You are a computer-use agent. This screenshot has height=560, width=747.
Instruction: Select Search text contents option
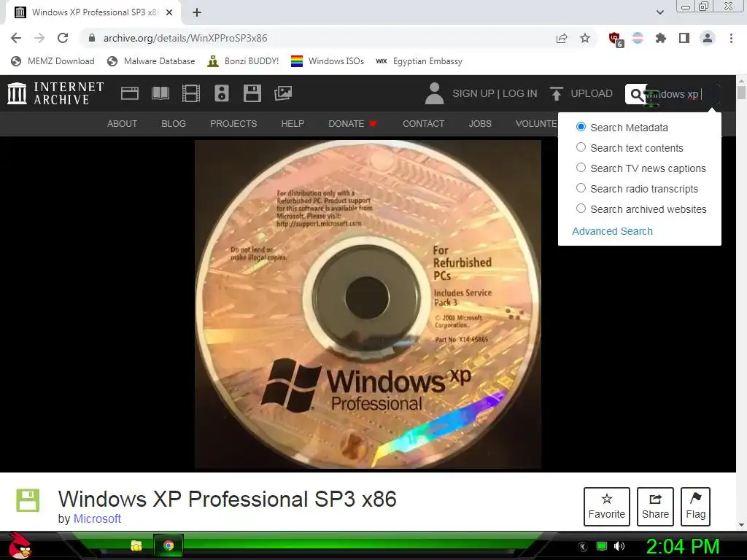(x=581, y=147)
